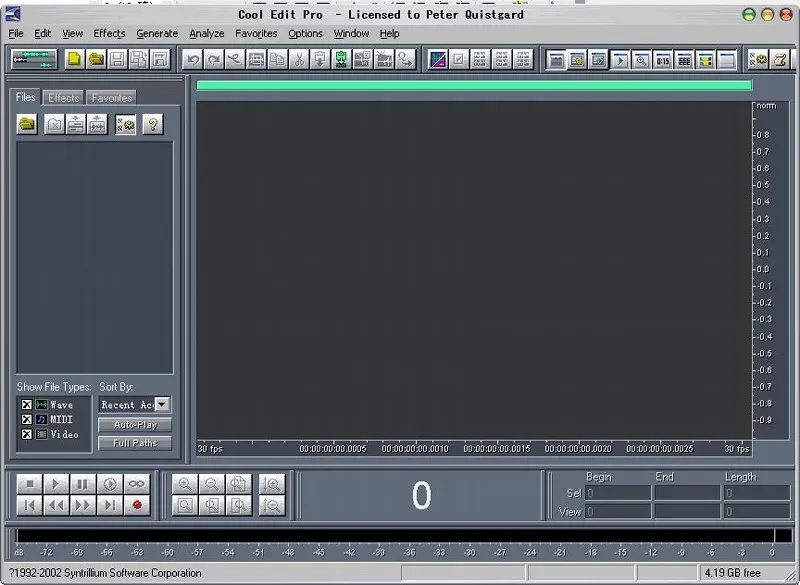Open the Effects menu
This screenshot has width=800, height=585.
109,34
